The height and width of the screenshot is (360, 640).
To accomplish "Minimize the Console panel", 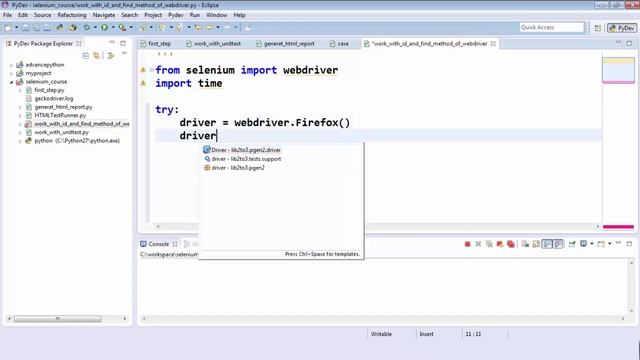I will [618, 243].
